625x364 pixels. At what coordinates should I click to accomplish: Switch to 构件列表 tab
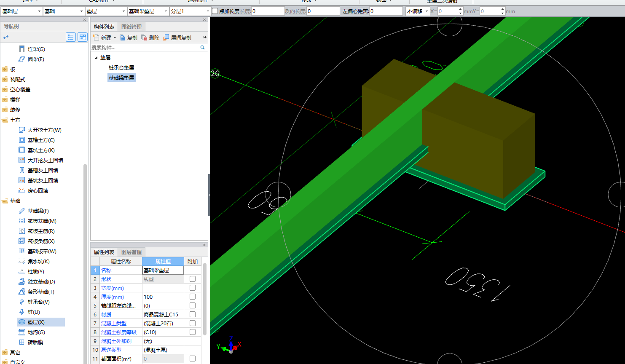point(104,27)
